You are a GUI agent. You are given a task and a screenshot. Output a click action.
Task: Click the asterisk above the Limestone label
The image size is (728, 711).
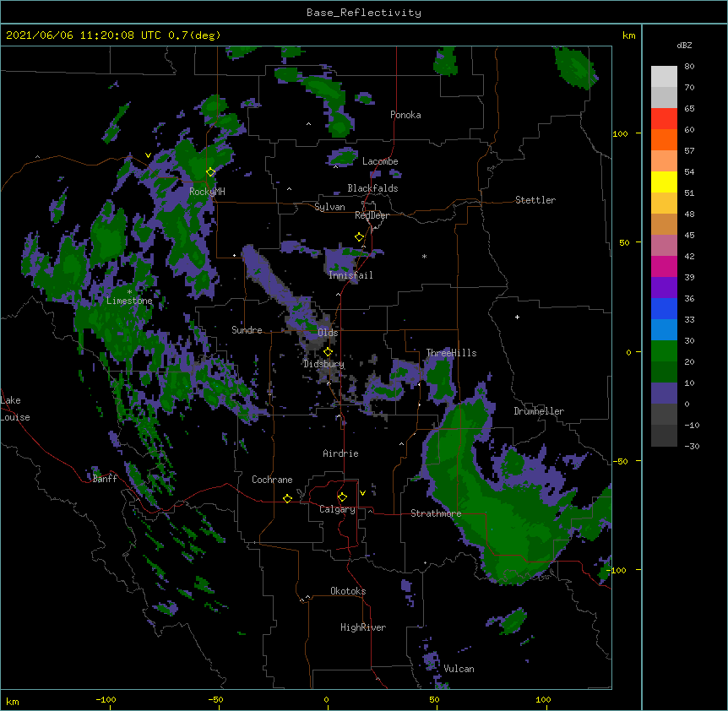(129, 292)
